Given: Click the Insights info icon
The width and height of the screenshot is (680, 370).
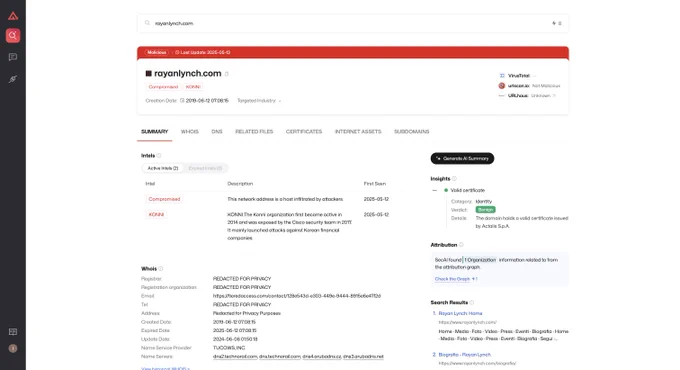Looking at the screenshot, I should click(x=454, y=179).
